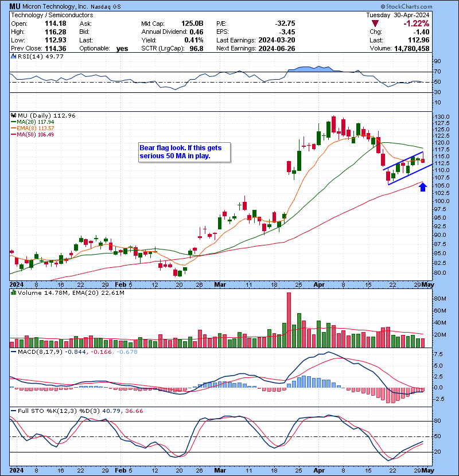Image resolution: width=459 pixels, height=476 pixels.
Task: Click the Optionable value yes
Action: [122, 49]
